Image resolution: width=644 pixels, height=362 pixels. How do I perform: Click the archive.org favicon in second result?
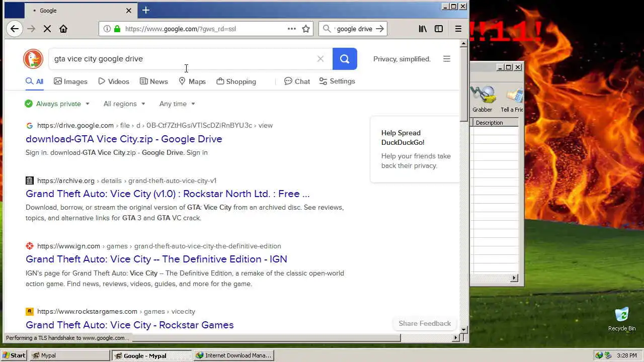[x=30, y=180]
